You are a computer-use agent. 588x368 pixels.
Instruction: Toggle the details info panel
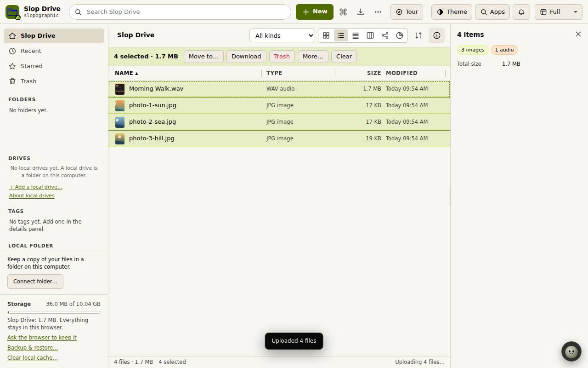point(437,35)
